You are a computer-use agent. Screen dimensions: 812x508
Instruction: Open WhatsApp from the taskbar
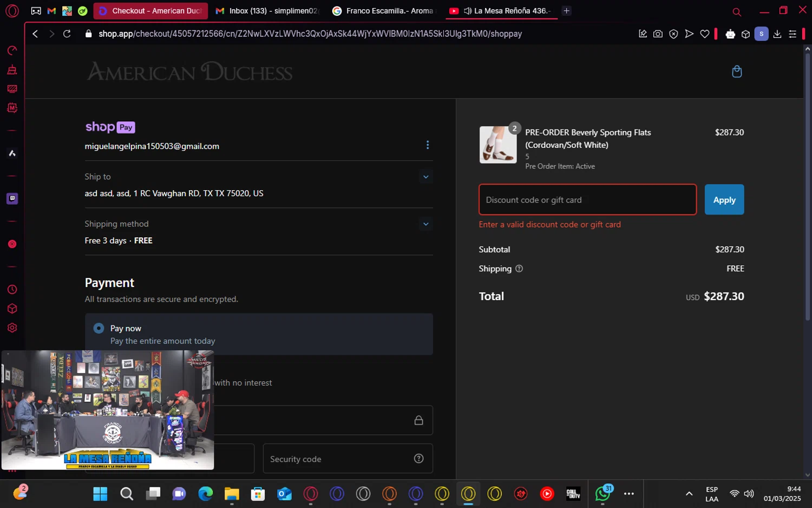tap(603, 493)
